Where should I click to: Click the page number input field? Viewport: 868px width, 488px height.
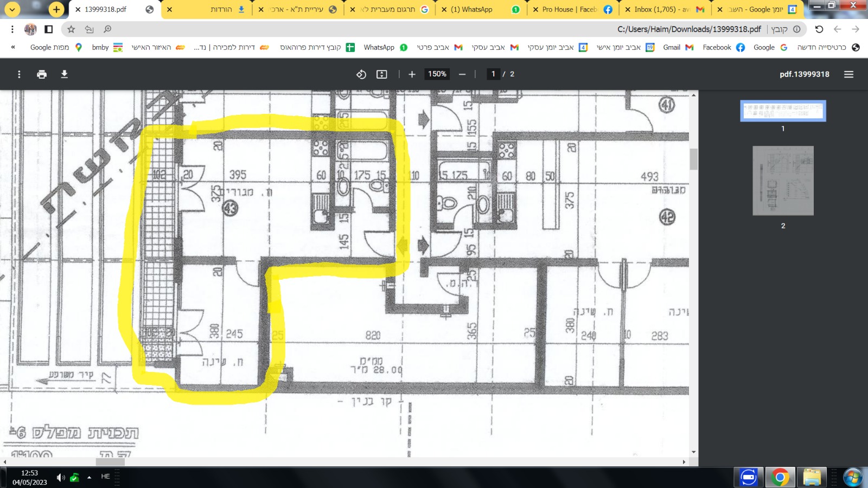(493, 74)
